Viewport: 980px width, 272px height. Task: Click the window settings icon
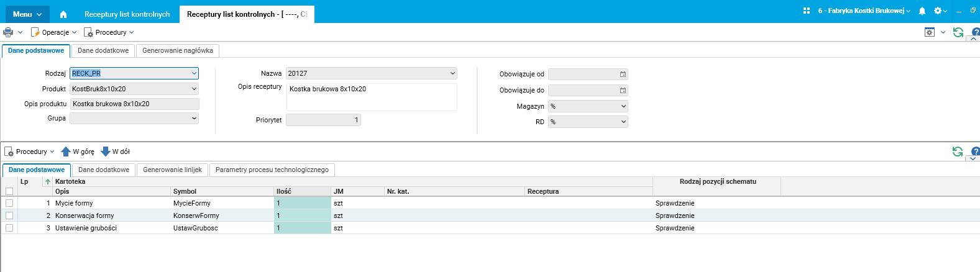(x=930, y=32)
